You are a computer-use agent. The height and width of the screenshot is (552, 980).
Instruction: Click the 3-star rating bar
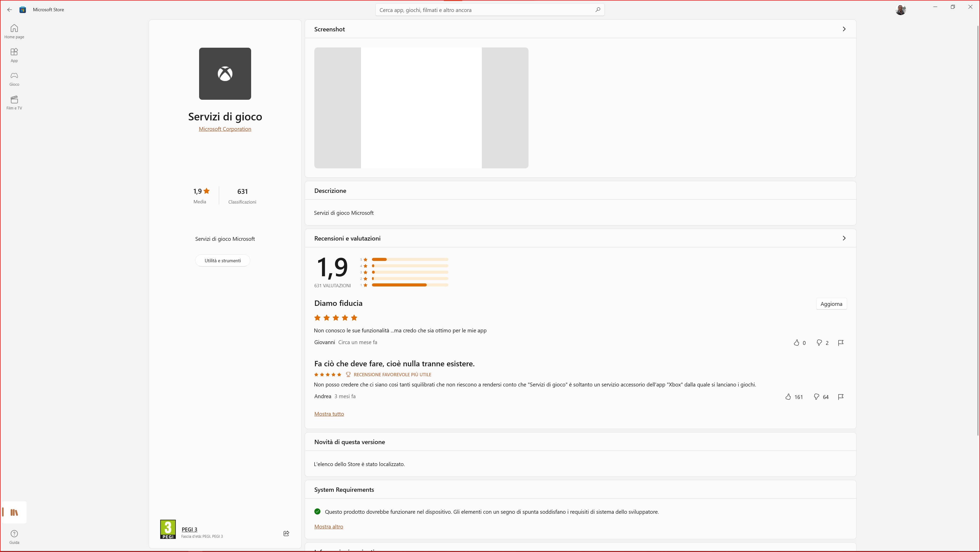pyautogui.click(x=410, y=272)
